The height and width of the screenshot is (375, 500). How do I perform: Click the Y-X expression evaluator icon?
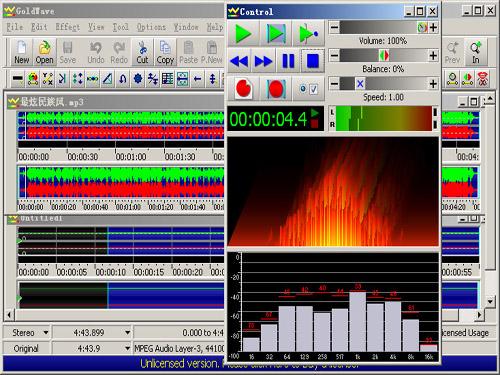[48, 79]
